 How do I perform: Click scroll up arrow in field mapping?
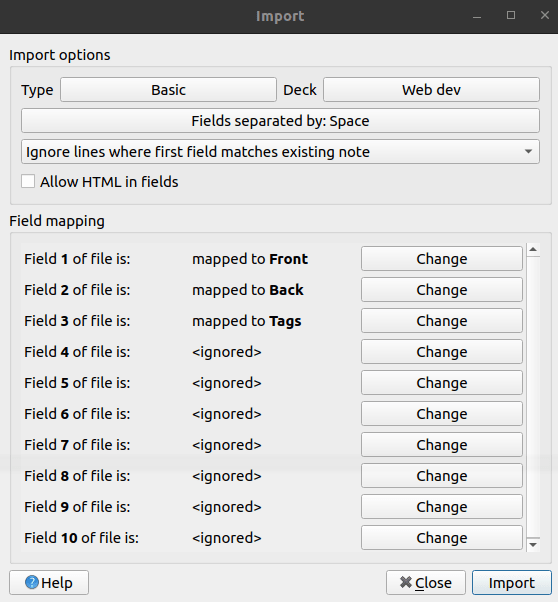[533, 250]
